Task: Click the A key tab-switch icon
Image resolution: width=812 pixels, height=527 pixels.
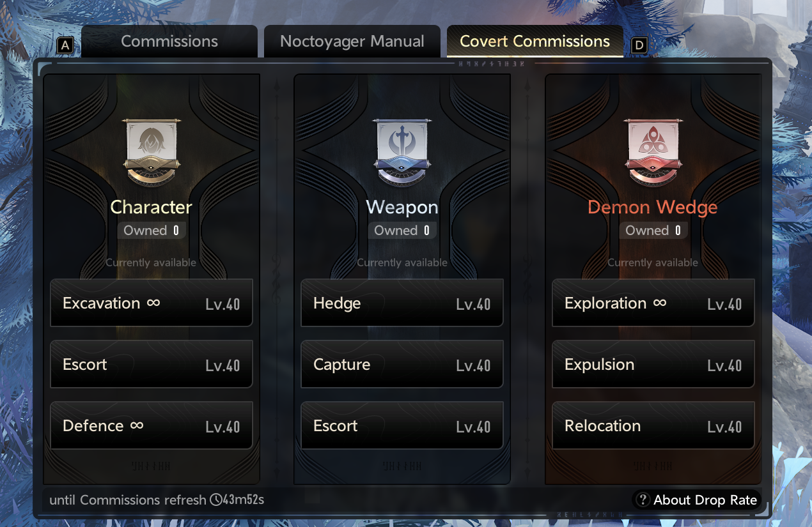Action: point(65,45)
